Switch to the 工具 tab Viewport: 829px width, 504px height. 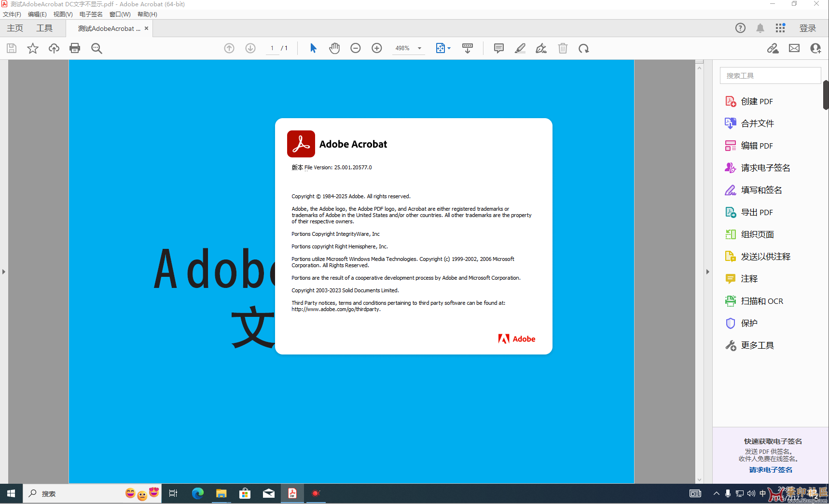[44, 28]
